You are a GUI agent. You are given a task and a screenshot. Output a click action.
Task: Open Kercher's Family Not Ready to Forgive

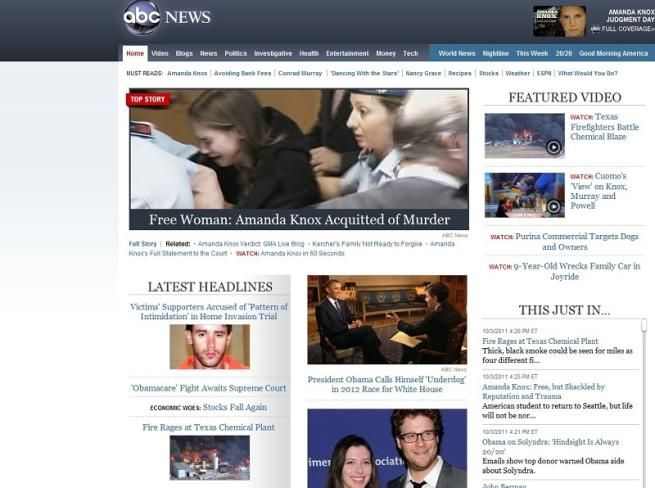point(367,244)
